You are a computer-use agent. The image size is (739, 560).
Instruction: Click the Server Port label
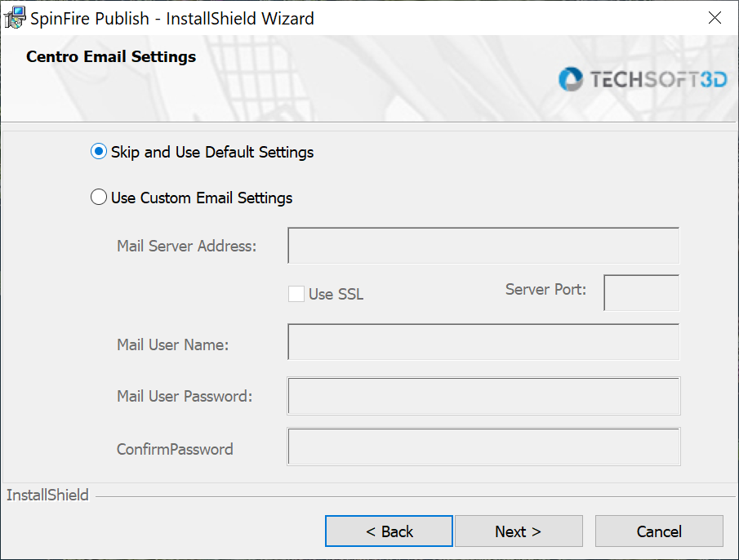click(x=545, y=289)
